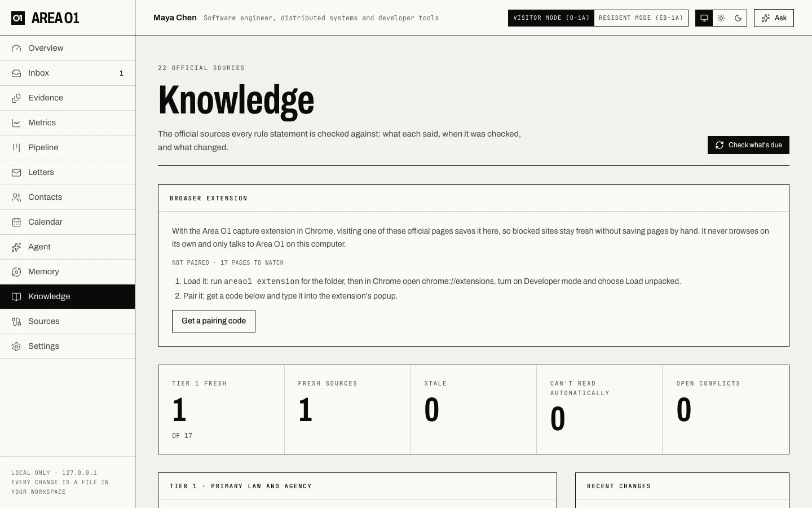Click the Can't Read Automatically stat
Viewport: 812px width, 508px height.
(x=599, y=410)
